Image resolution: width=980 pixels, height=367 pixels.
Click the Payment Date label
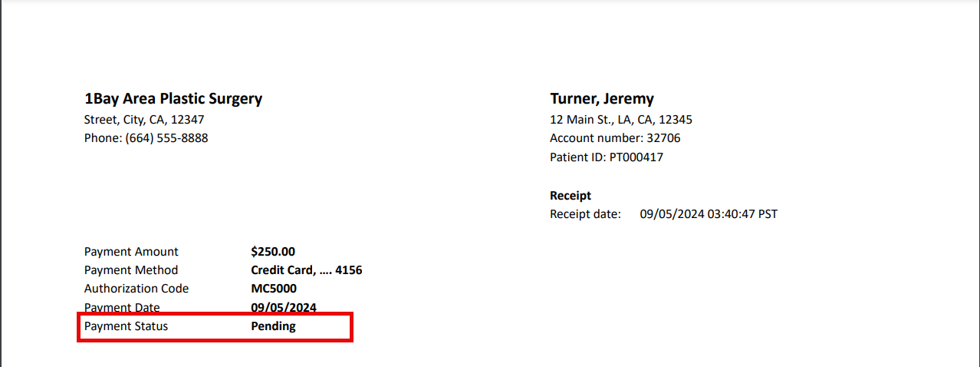coord(122,307)
